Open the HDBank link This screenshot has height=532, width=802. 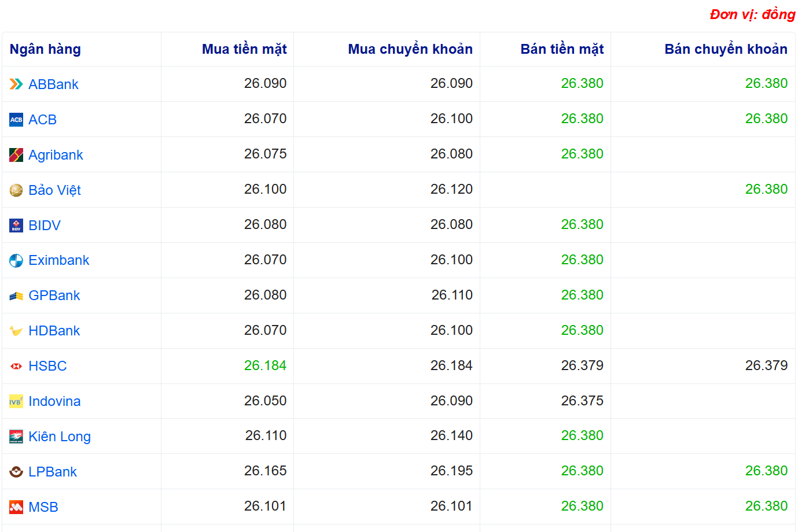tap(54, 331)
